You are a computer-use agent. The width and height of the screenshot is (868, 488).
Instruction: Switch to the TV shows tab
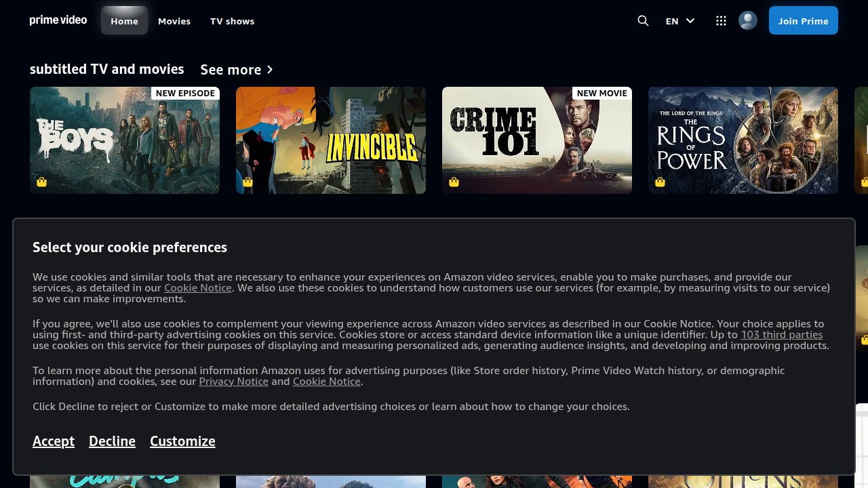pyautogui.click(x=232, y=21)
